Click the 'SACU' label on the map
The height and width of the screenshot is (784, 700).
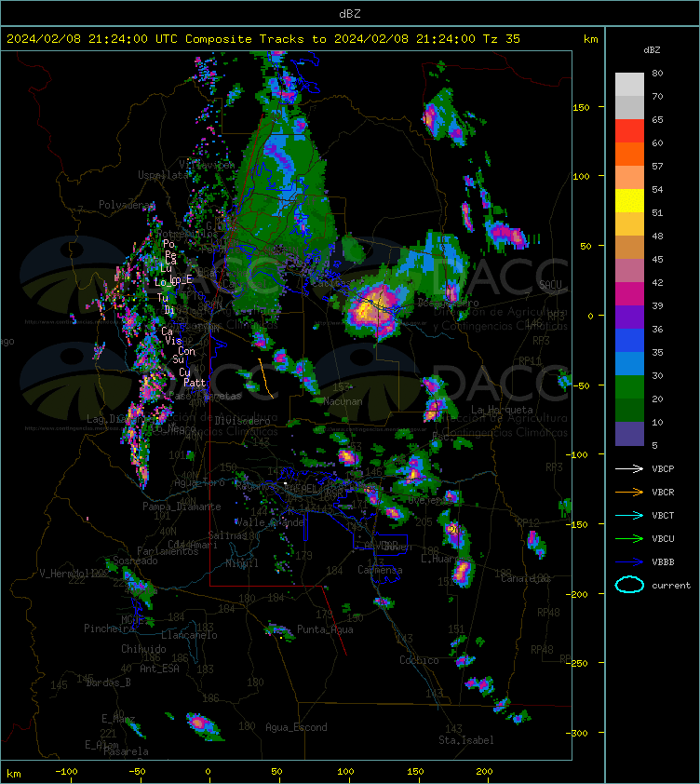point(550,285)
